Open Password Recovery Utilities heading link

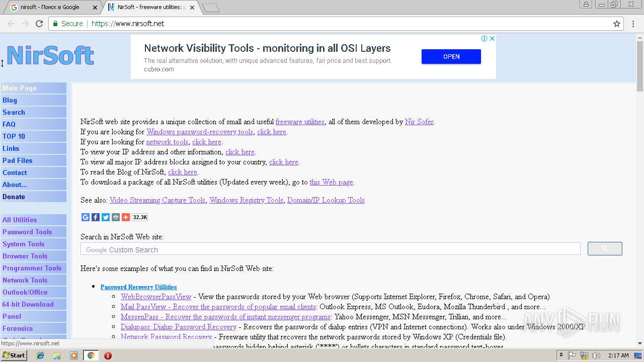(x=138, y=287)
